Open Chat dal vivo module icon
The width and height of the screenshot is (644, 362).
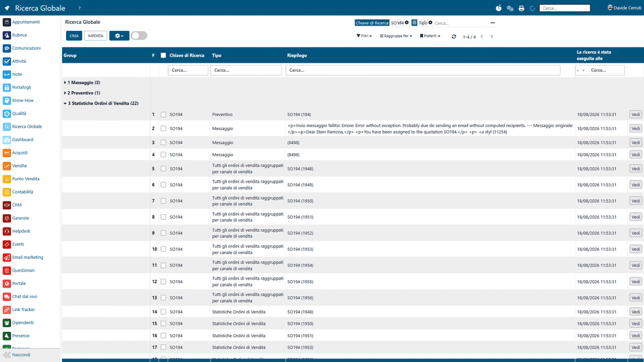(6, 296)
